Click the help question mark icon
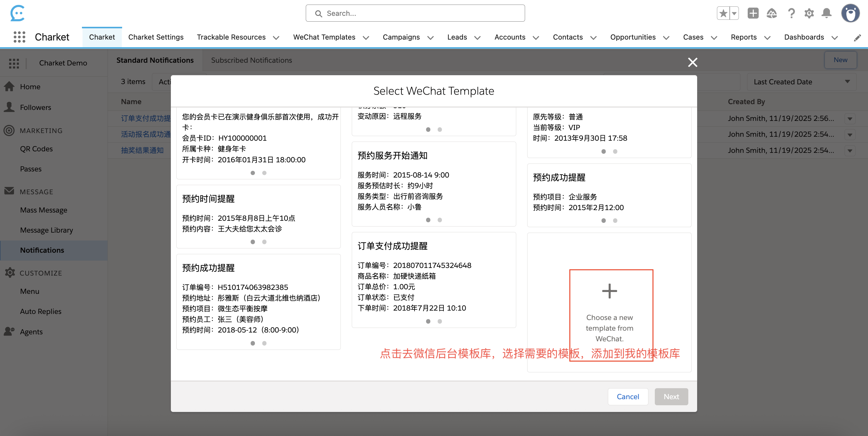The width and height of the screenshot is (868, 436). [792, 13]
